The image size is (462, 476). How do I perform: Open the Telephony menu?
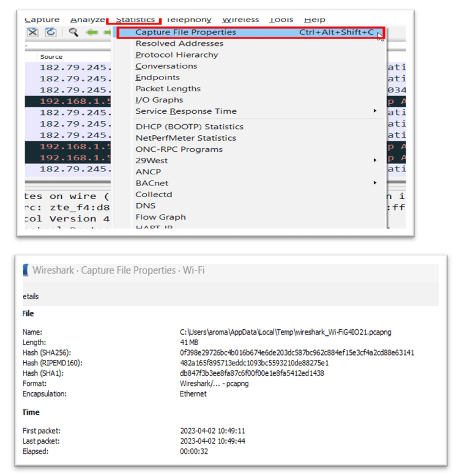click(189, 20)
